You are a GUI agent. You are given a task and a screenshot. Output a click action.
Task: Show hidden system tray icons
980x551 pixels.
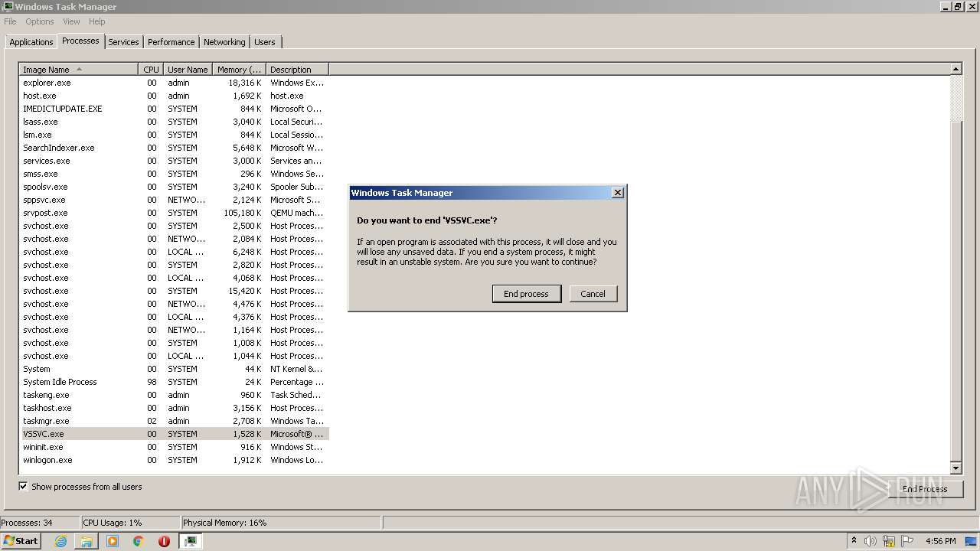pyautogui.click(x=854, y=541)
